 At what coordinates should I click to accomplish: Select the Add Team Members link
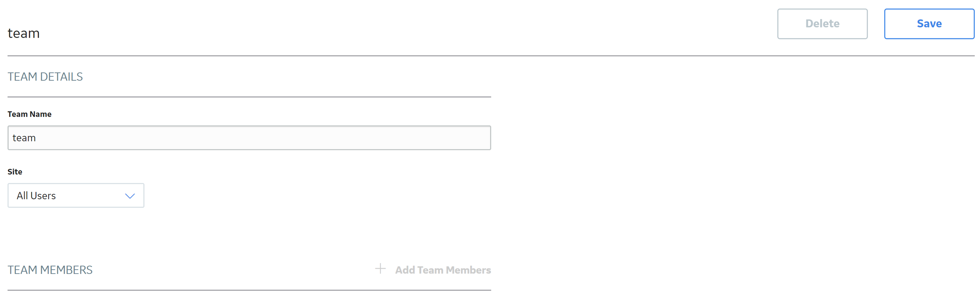pos(433,270)
